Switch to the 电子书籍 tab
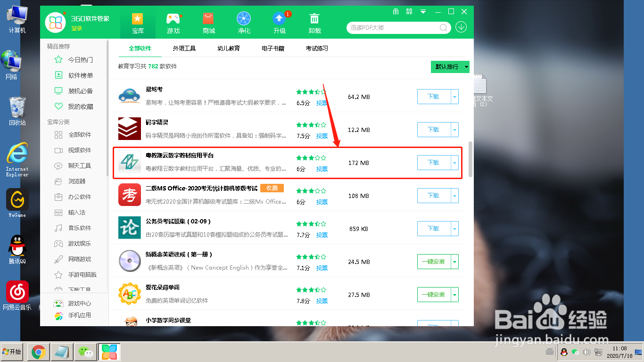 273,48
